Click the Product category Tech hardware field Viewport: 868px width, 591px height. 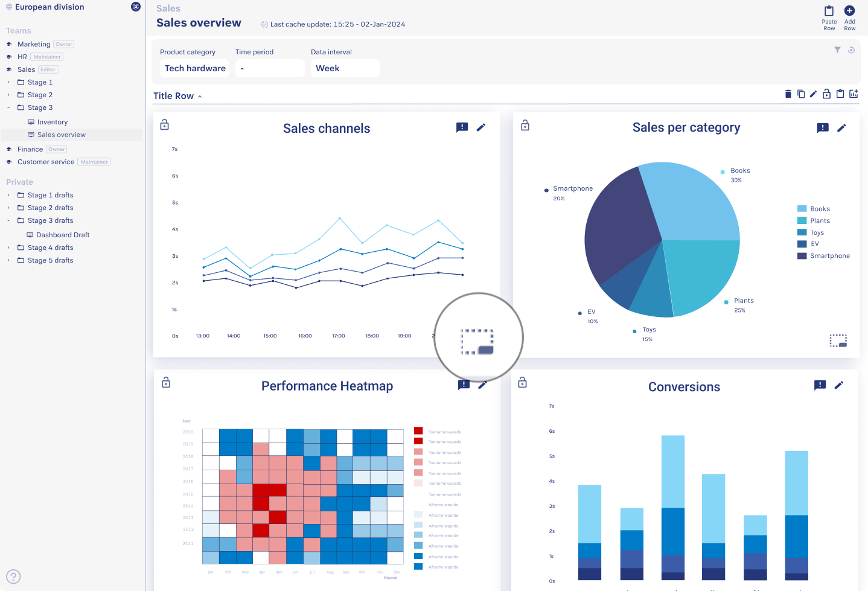[195, 68]
